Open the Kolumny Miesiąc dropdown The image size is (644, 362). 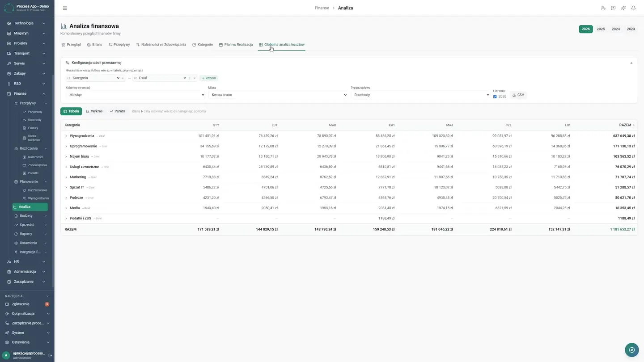136,95
